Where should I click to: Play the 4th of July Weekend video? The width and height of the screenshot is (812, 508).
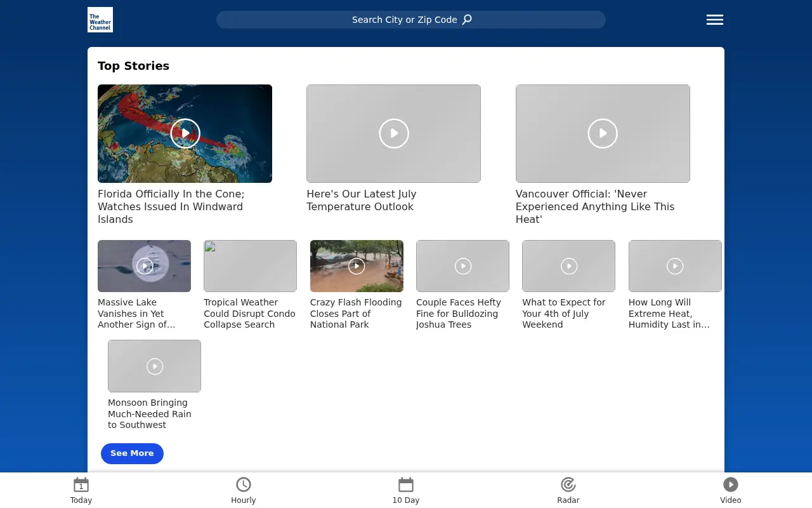point(569,266)
